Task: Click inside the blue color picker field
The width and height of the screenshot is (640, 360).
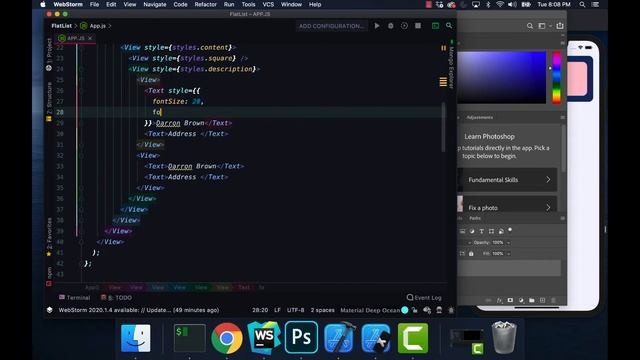Action: coord(502,77)
